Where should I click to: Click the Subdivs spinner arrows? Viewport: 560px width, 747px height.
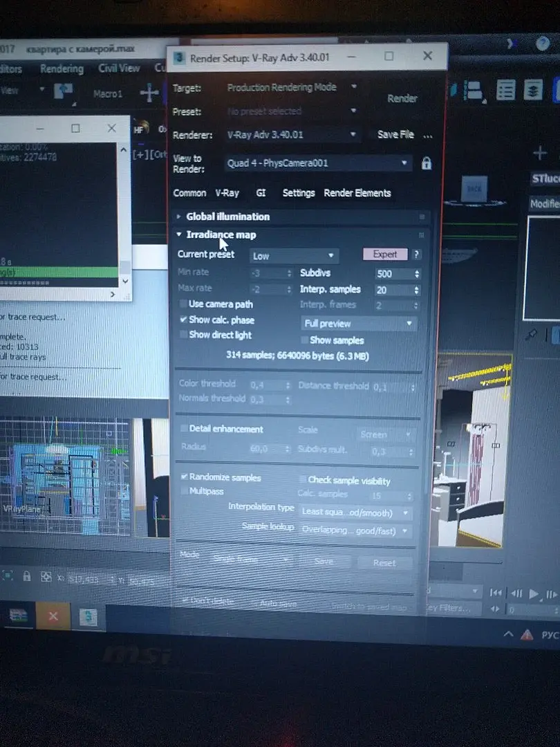tap(417, 274)
